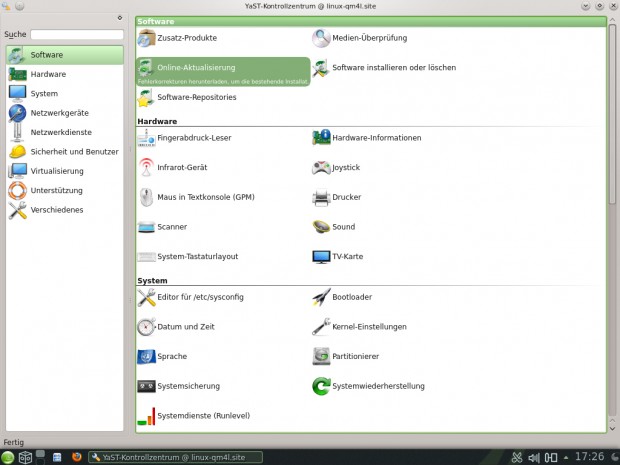Open Kernel-Einstellungen wrench icon
620x465 pixels.
[x=321, y=327]
